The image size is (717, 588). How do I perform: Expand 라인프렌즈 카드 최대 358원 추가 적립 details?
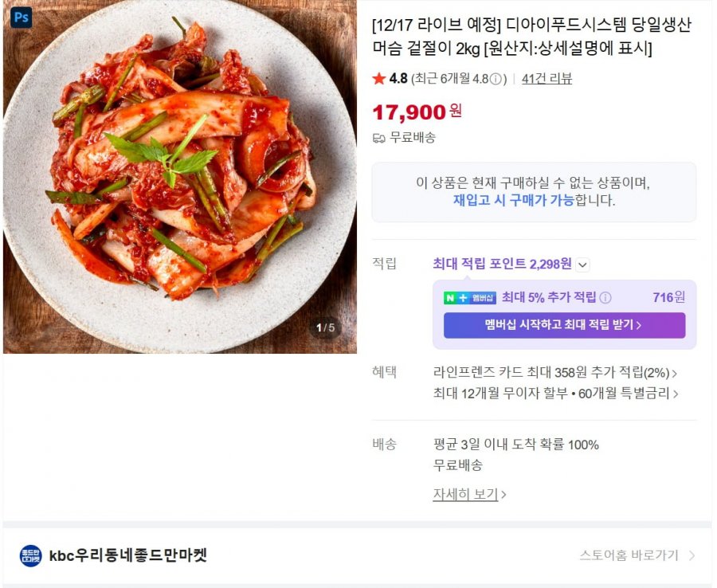pyautogui.click(x=555, y=373)
